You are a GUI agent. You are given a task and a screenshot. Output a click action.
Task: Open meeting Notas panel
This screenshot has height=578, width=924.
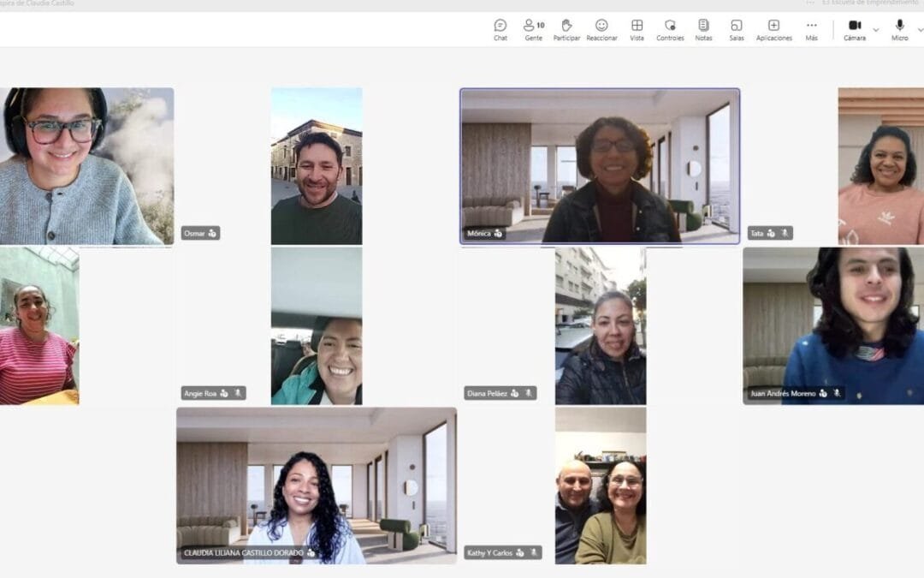coord(703,29)
